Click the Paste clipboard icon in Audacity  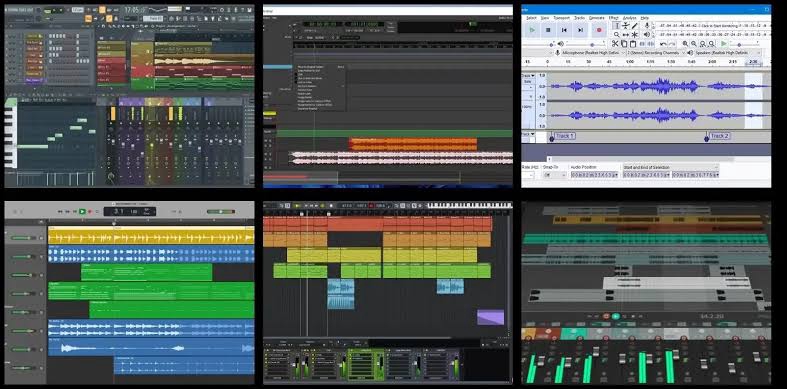633,44
